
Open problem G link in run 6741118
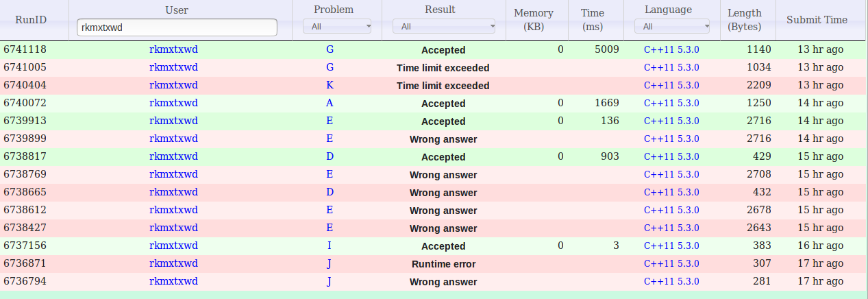point(330,49)
